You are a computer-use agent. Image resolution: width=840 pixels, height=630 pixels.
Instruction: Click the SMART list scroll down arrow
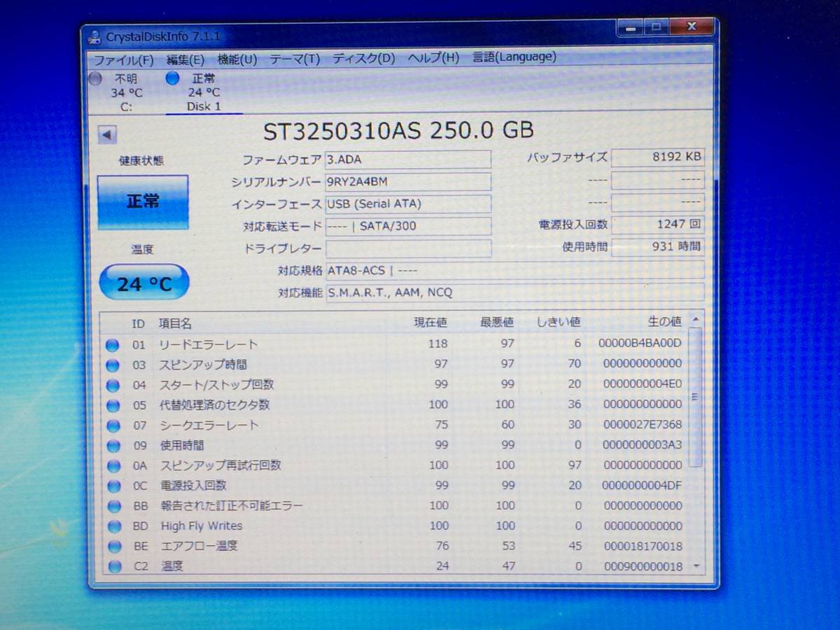(x=696, y=566)
